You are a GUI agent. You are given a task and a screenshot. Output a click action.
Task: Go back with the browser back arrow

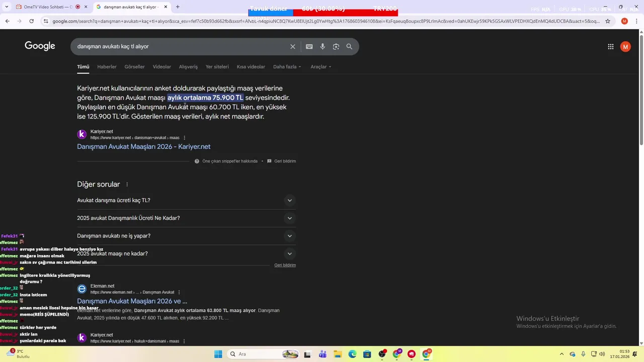[x=7, y=21]
